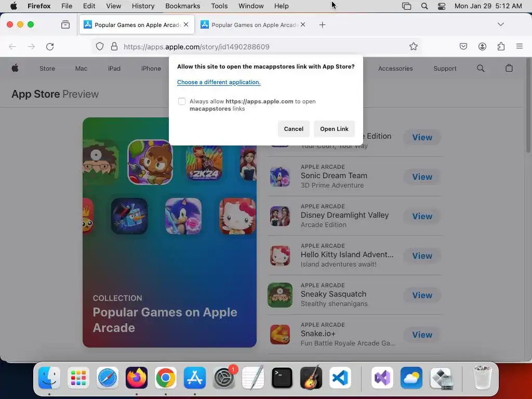Viewport: 532px width, 399px height.
Task: Open the Firefox account icon
Action: pyautogui.click(x=482, y=46)
